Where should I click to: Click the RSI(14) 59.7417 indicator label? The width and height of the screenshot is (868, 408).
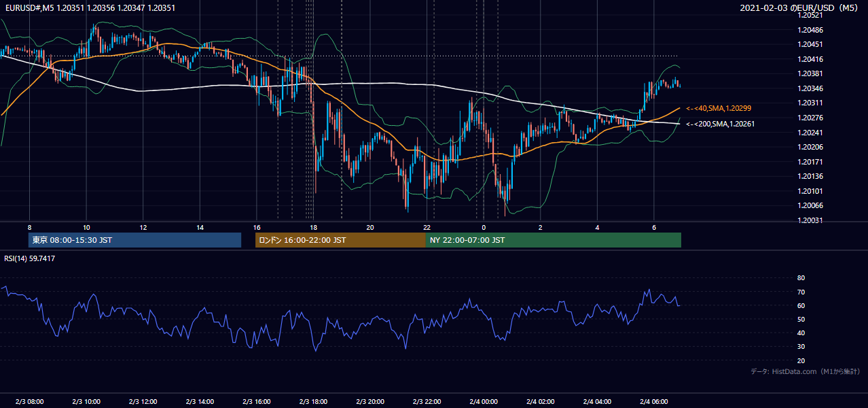point(30,258)
